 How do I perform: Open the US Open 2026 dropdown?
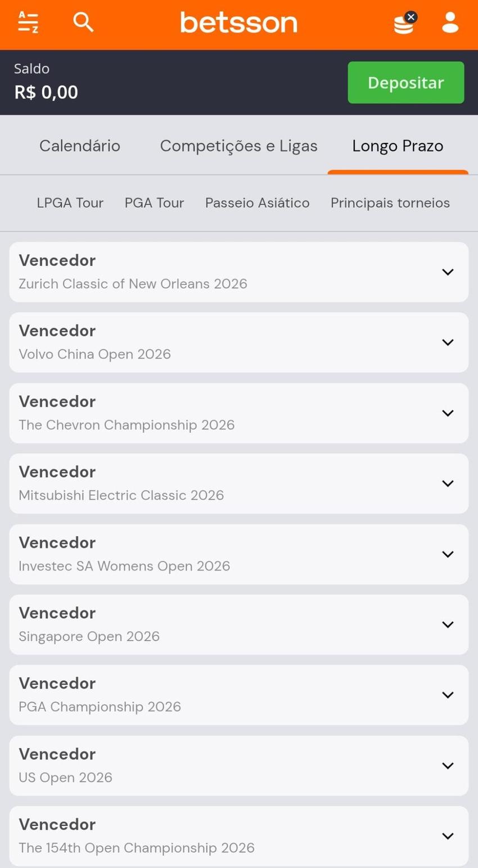pos(448,766)
